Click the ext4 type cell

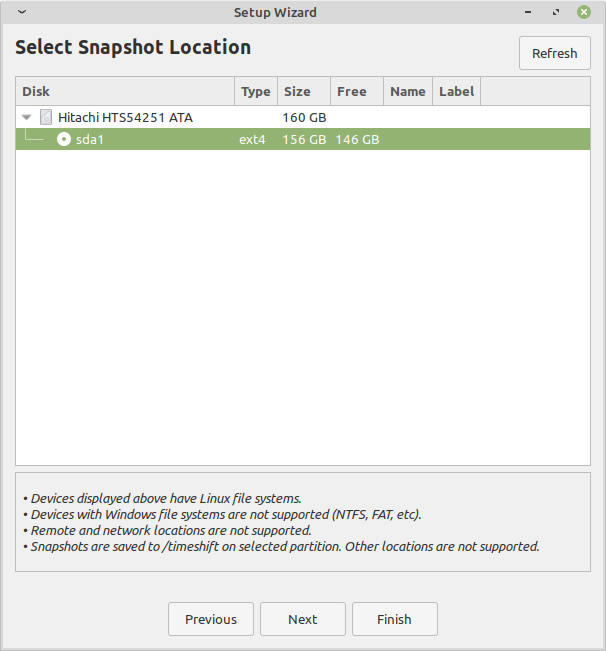252,140
